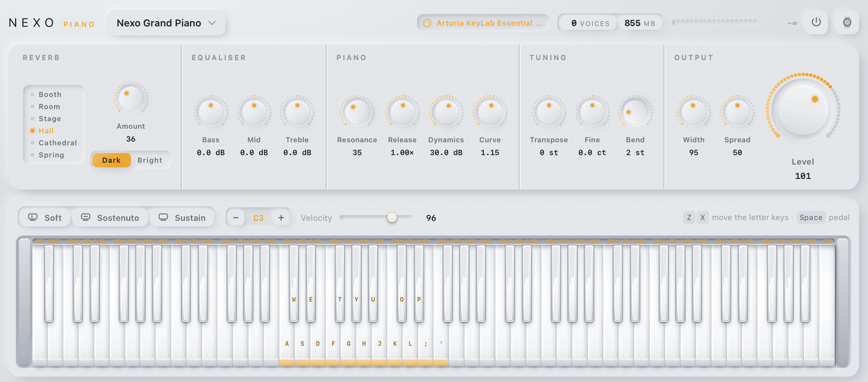Click the 855 MB memory readout
The width and height of the screenshot is (868, 382).
click(640, 23)
